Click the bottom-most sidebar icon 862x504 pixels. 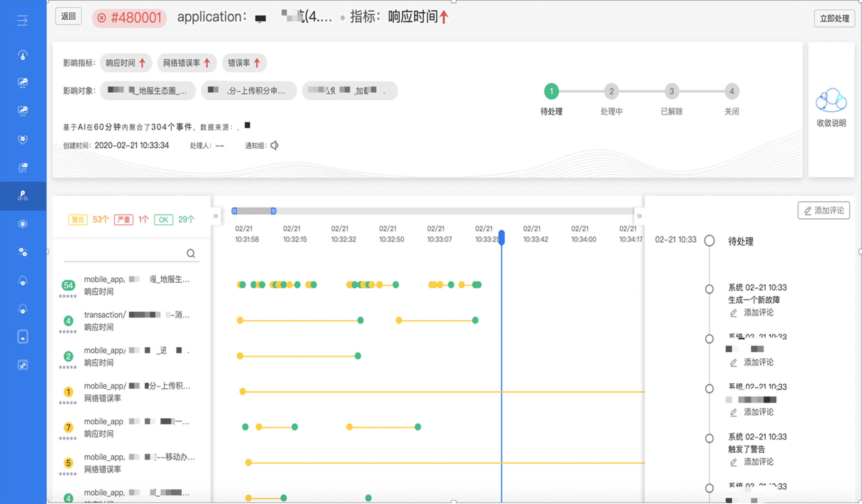tap(23, 365)
